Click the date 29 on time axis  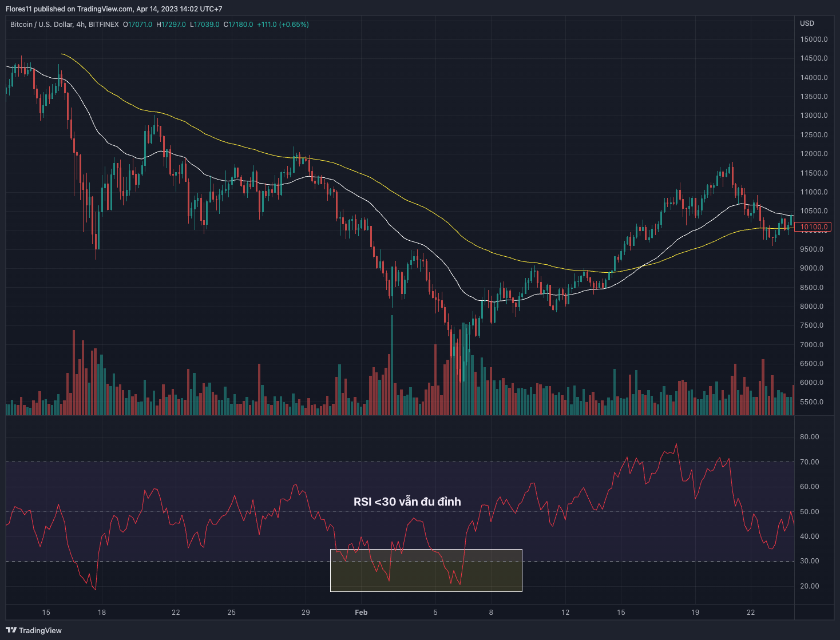[x=306, y=613]
